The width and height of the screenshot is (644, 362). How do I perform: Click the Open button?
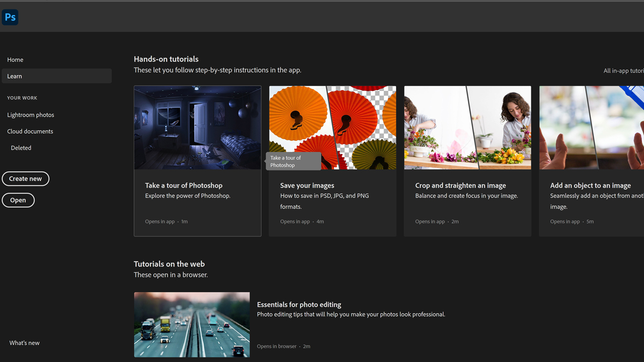(x=18, y=201)
